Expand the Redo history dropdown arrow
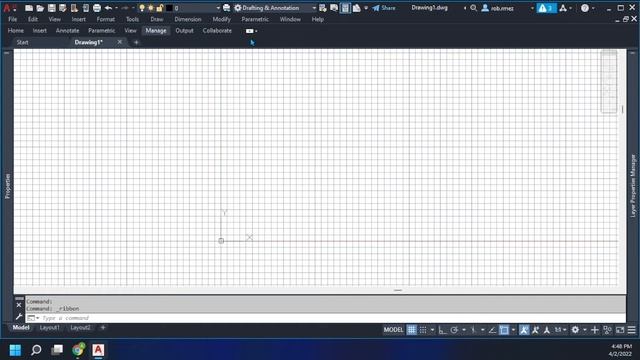This screenshot has height=360, width=640. 133,8
